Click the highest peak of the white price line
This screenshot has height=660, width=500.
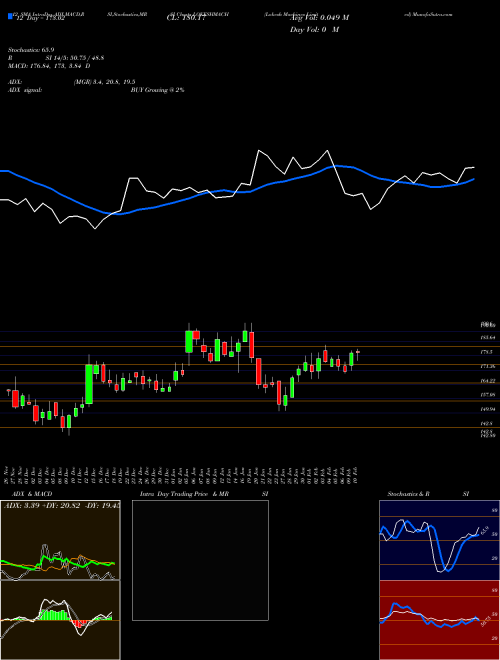tap(258, 150)
